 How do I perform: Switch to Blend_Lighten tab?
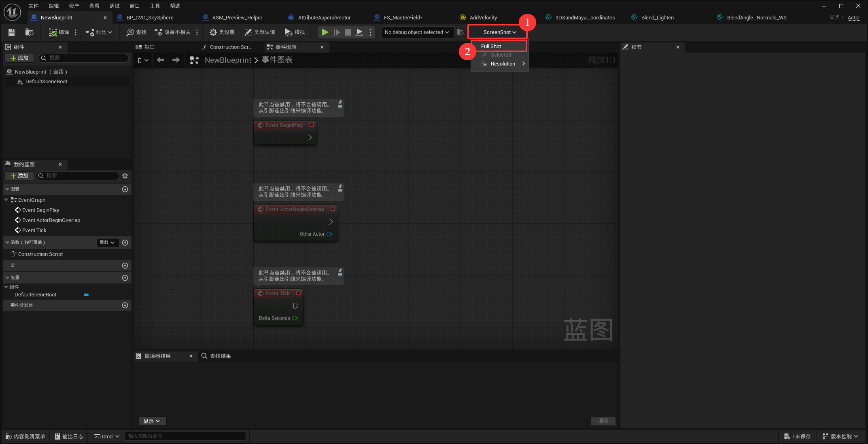(x=657, y=18)
